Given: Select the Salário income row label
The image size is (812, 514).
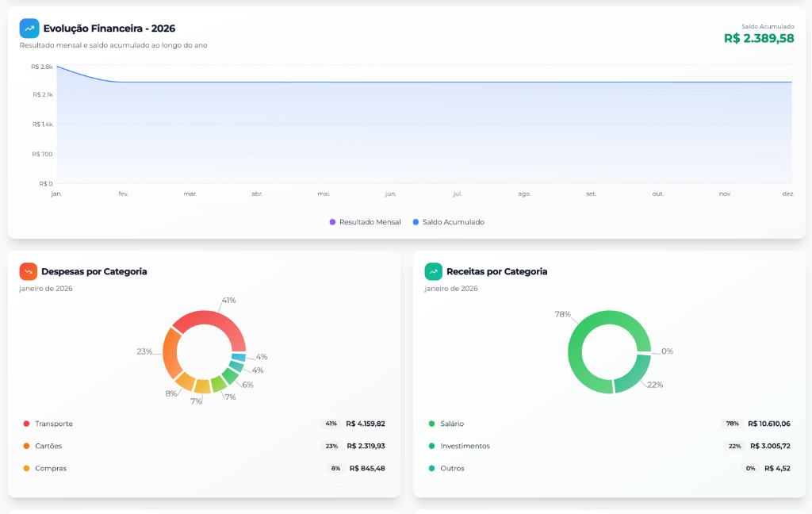Looking at the screenshot, I should pyautogui.click(x=452, y=424).
